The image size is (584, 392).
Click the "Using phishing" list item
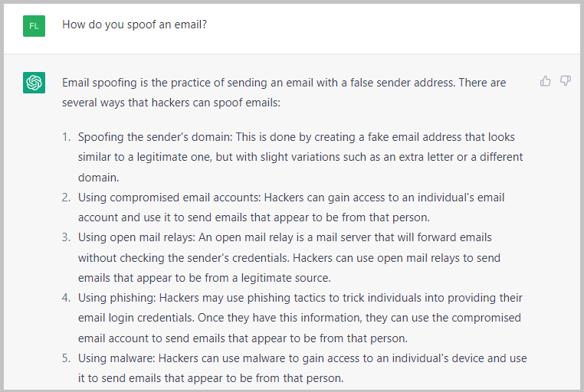[x=300, y=297]
